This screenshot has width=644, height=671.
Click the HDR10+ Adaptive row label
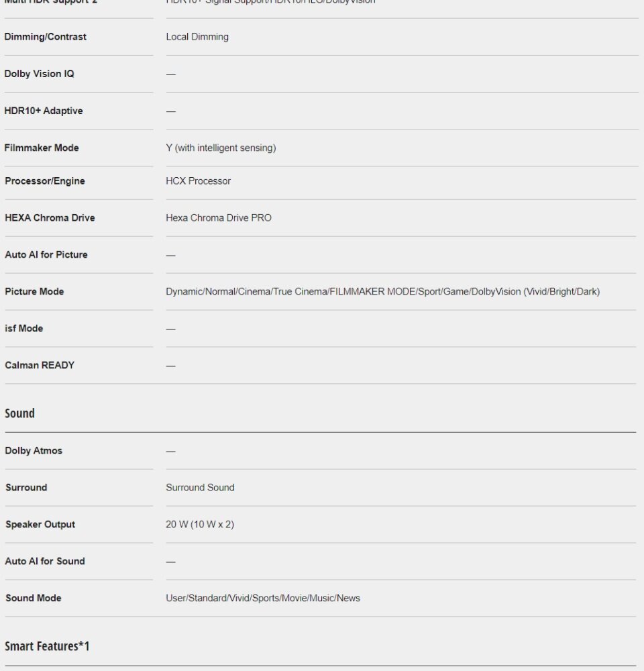pos(44,111)
